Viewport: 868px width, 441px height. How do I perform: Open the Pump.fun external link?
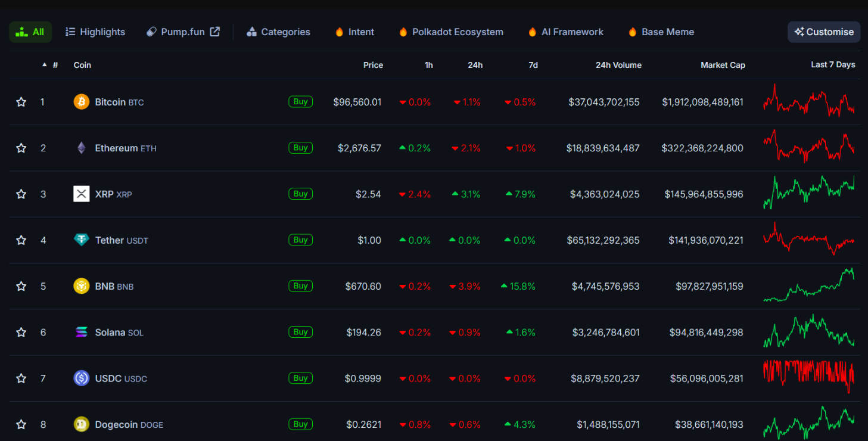point(183,32)
